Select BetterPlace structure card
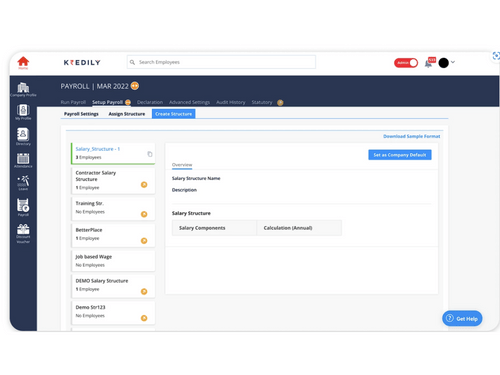 pos(113,235)
